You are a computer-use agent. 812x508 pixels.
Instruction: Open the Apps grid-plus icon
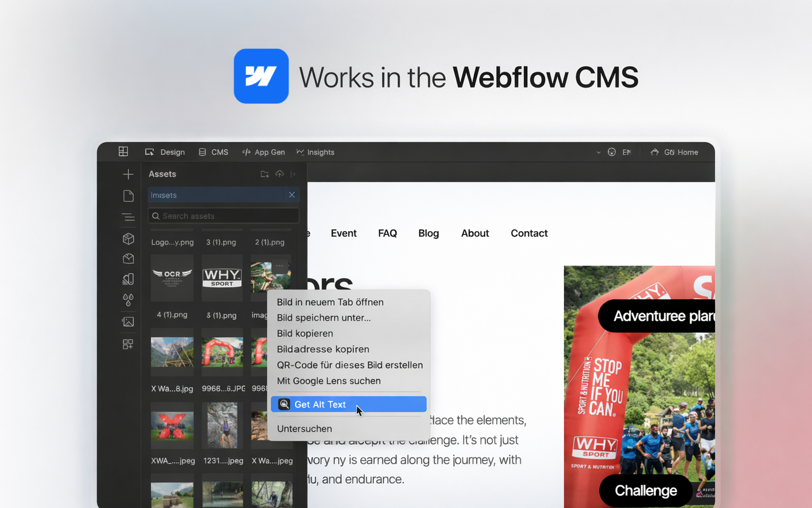click(x=128, y=344)
